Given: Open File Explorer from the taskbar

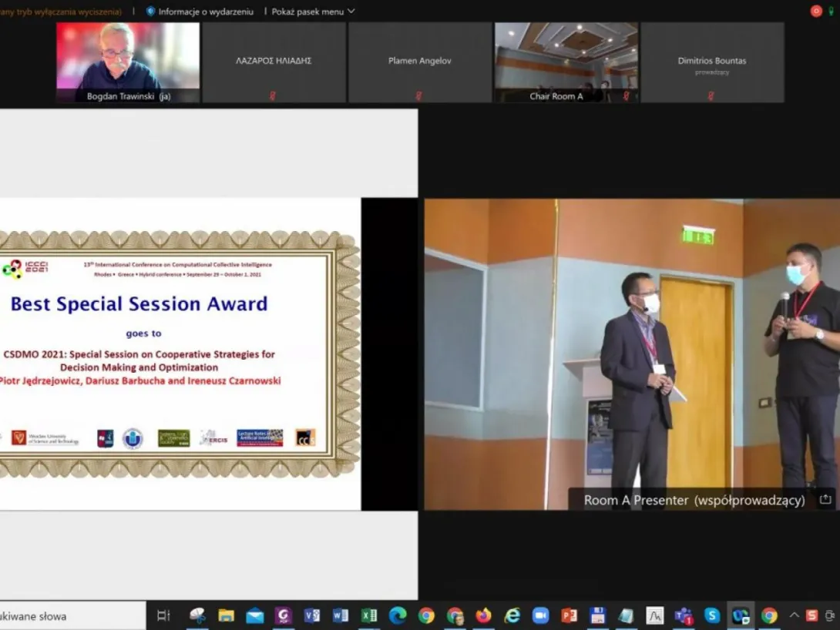Looking at the screenshot, I should pyautogui.click(x=226, y=615).
